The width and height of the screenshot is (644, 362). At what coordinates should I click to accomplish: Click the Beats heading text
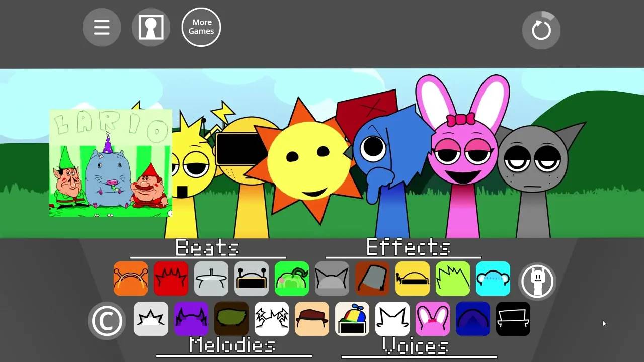pyautogui.click(x=207, y=247)
